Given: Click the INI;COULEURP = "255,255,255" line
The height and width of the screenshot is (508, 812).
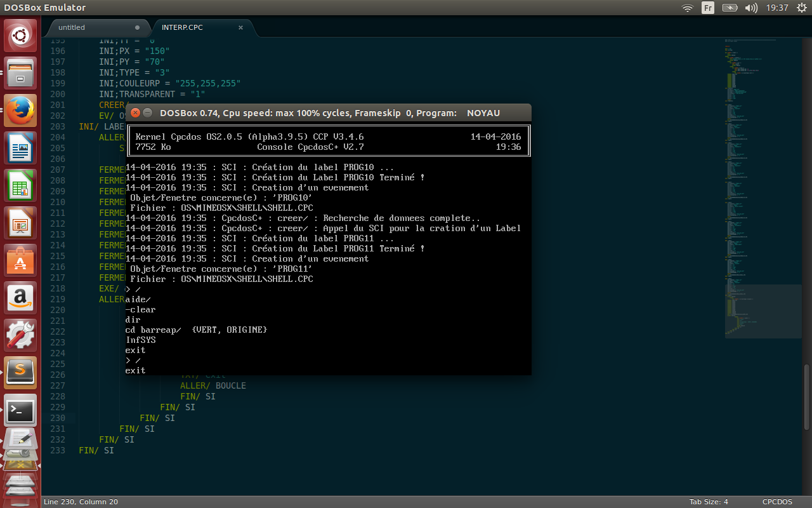Looking at the screenshot, I should pos(170,83).
